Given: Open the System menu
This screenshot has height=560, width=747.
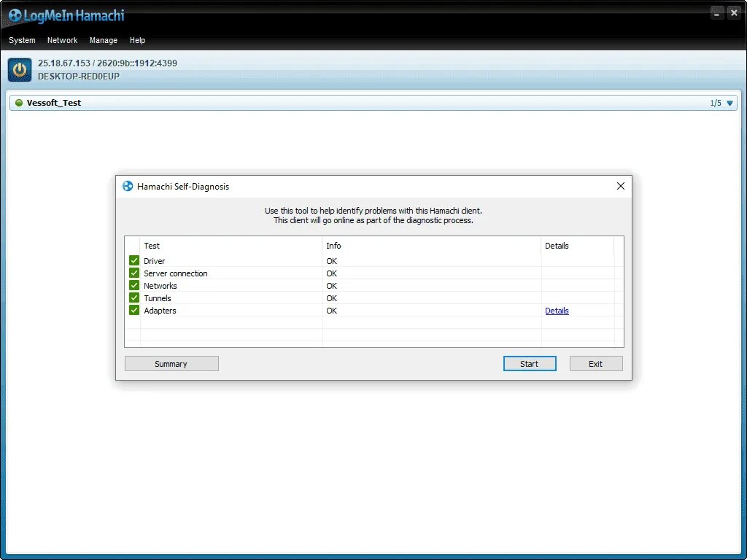Looking at the screenshot, I should coord(22,41).
